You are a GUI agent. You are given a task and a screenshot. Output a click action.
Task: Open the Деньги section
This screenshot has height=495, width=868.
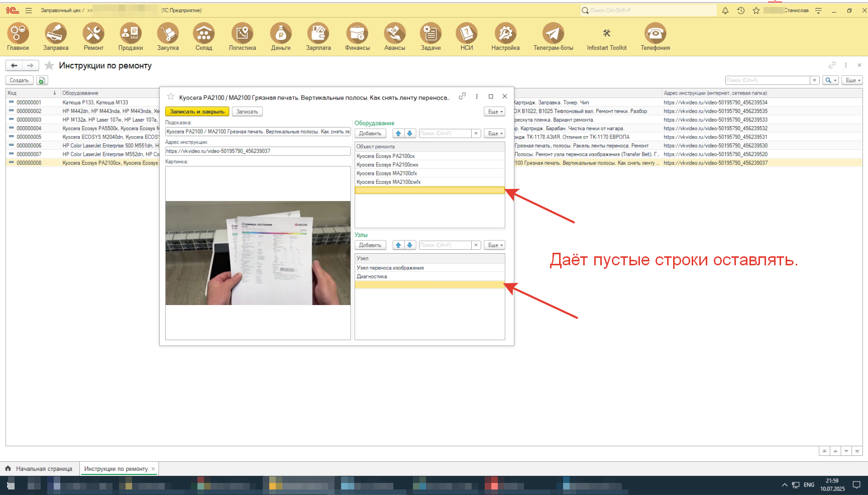click(x=281, y=37)
